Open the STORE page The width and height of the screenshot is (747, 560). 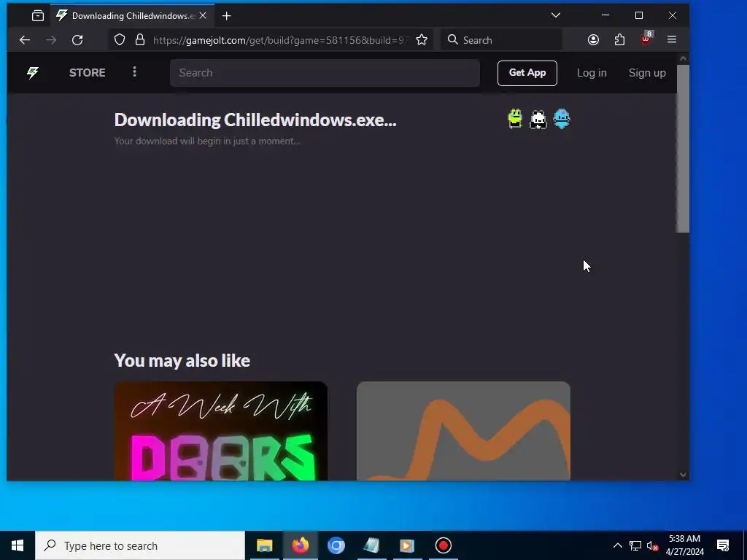click(88, 73)
